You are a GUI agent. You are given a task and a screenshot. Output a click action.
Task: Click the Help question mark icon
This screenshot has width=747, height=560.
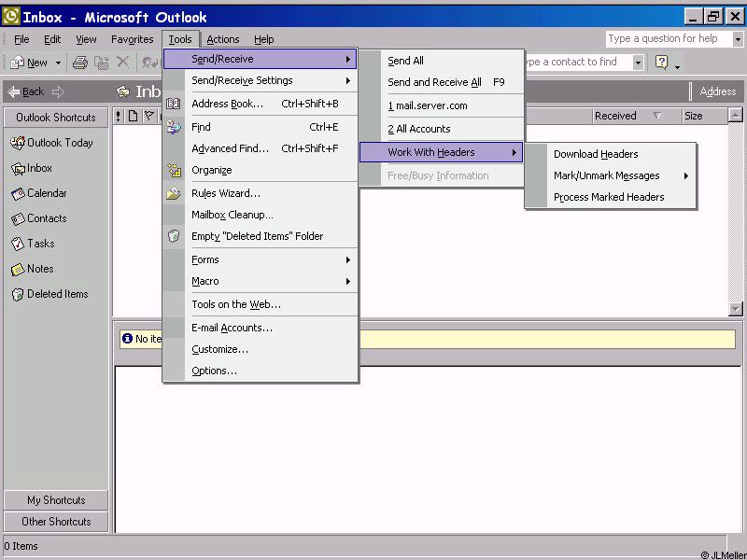coord(662,63)
